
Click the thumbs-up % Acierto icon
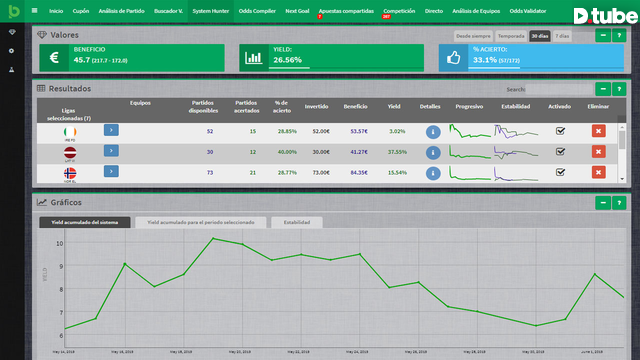pos(453,58)
